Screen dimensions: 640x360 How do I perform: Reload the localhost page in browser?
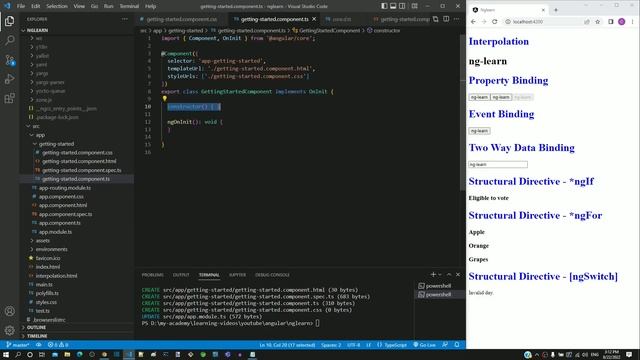(x=494, y=22)
